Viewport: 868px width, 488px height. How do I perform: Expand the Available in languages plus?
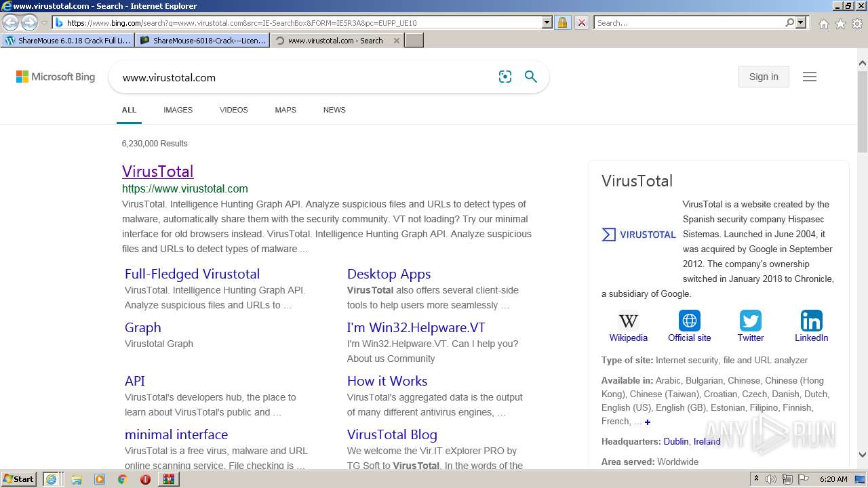tap(648, 422)
